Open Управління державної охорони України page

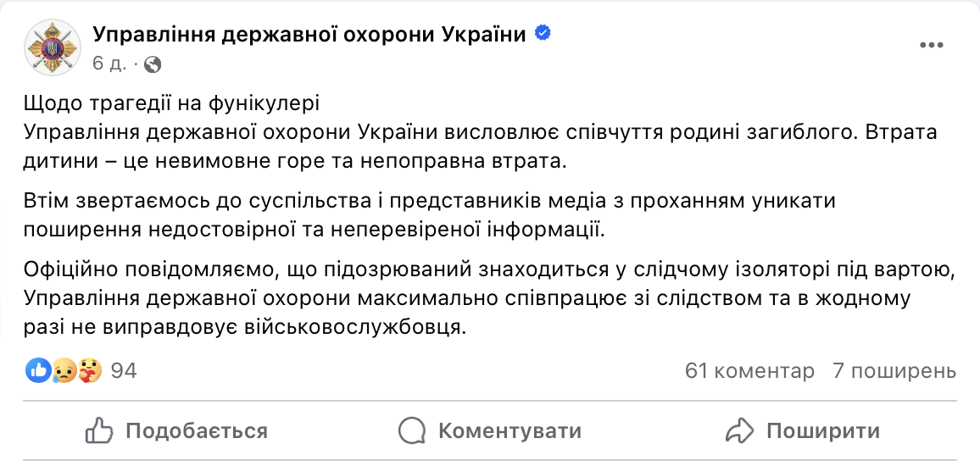(309, 34)
